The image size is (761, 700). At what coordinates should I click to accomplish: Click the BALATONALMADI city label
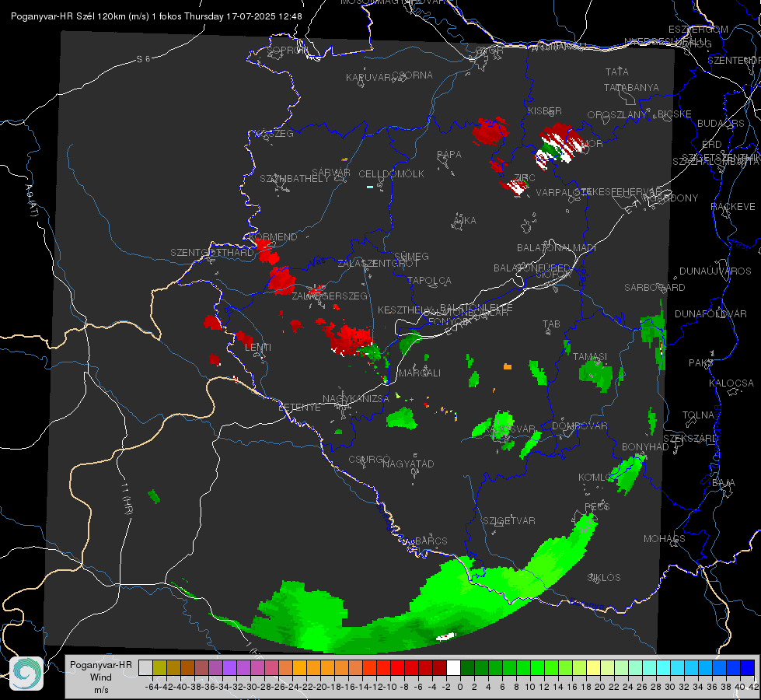coord(557,247)
